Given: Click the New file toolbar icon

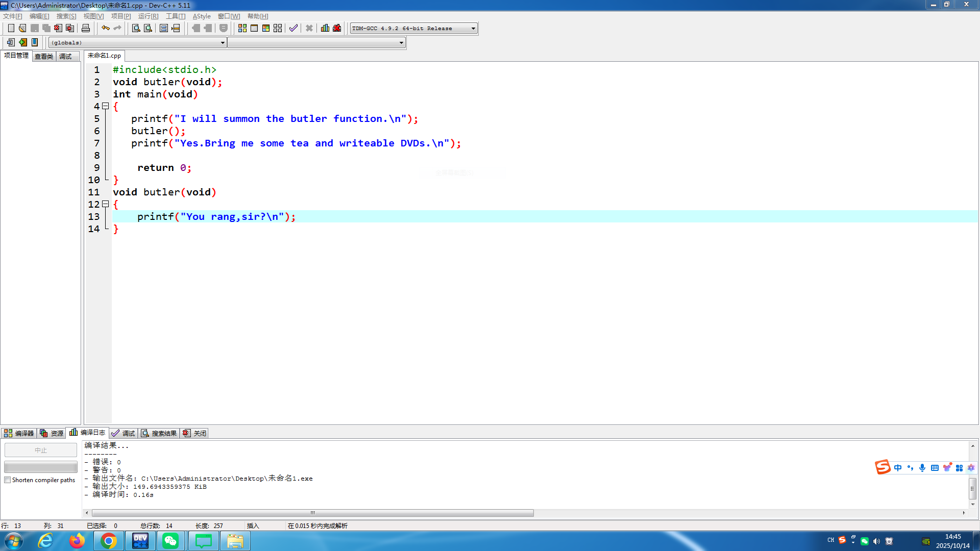Looking at the screenshot, I should pyautogui.click(x=11, y=28).
